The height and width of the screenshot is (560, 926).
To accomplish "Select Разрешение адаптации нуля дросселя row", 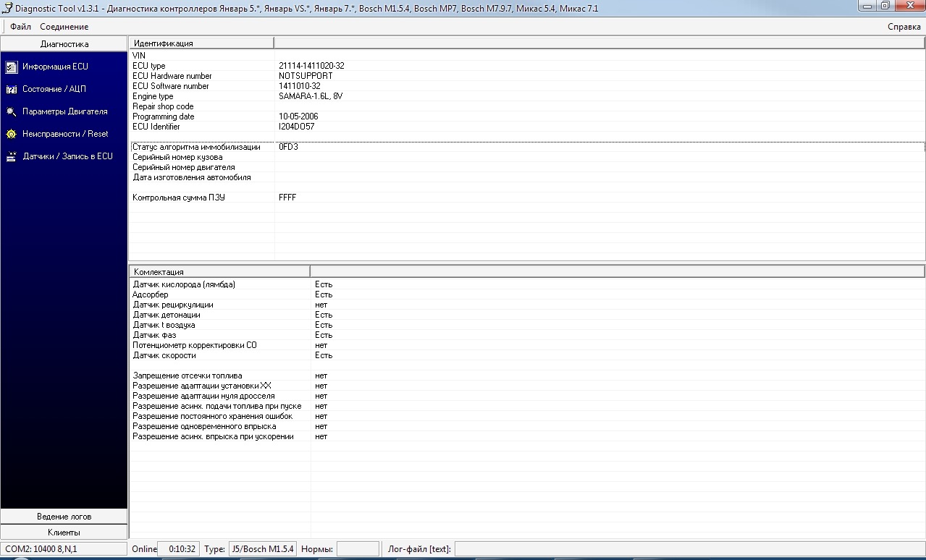I will (x=527, y=396).
